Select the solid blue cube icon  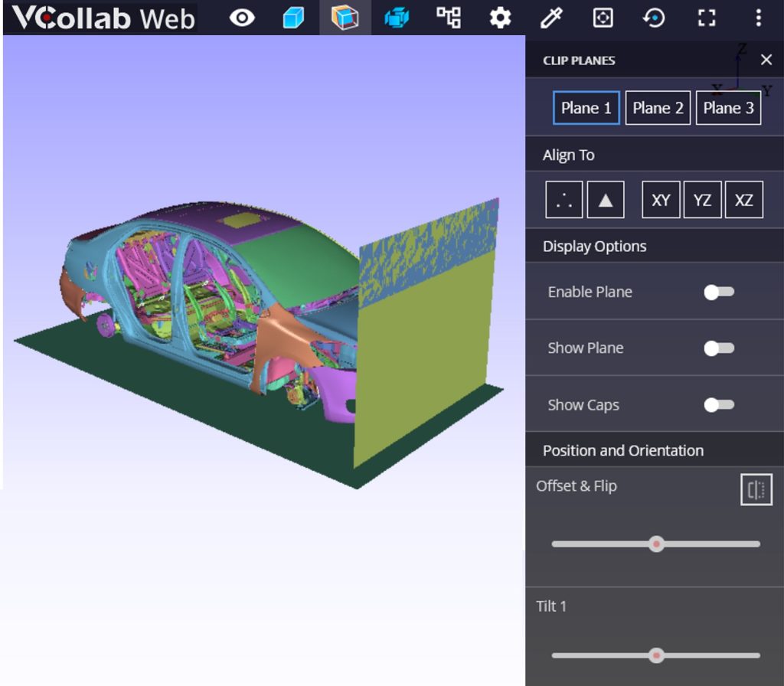[293, 18]
